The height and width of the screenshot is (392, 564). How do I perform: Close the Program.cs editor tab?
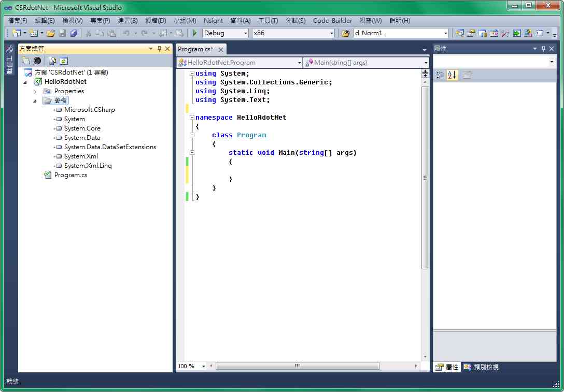pos(220,49)
